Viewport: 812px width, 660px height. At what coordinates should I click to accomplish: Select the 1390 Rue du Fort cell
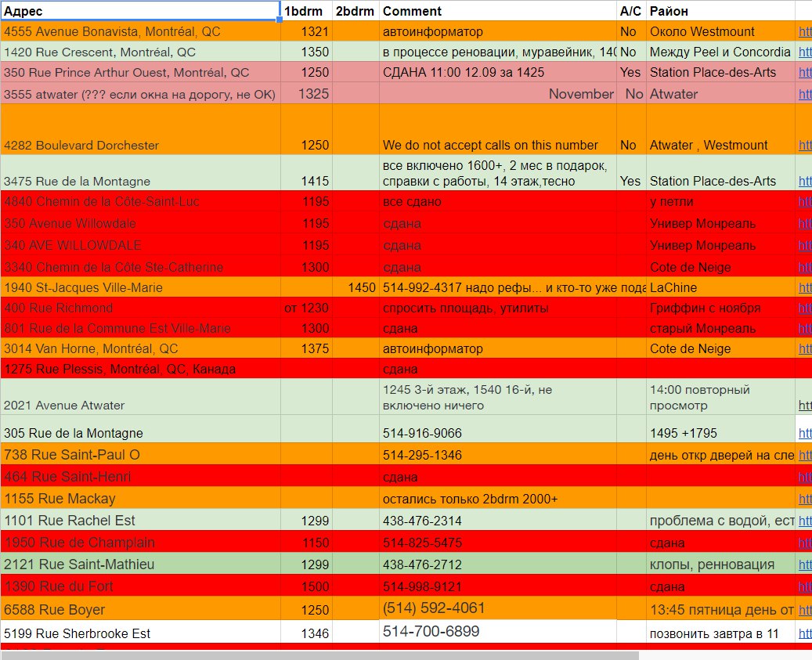[140, 586]
